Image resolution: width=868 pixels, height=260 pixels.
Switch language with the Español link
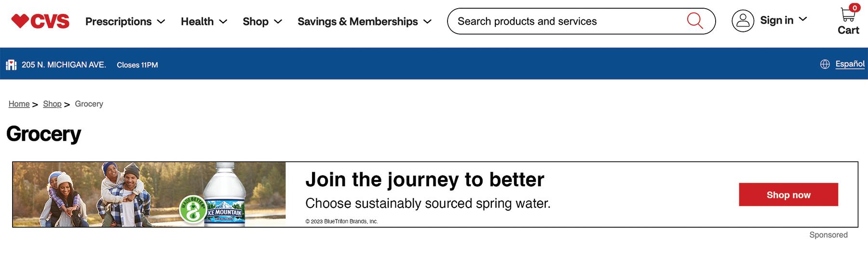click(x=850, y=64)
